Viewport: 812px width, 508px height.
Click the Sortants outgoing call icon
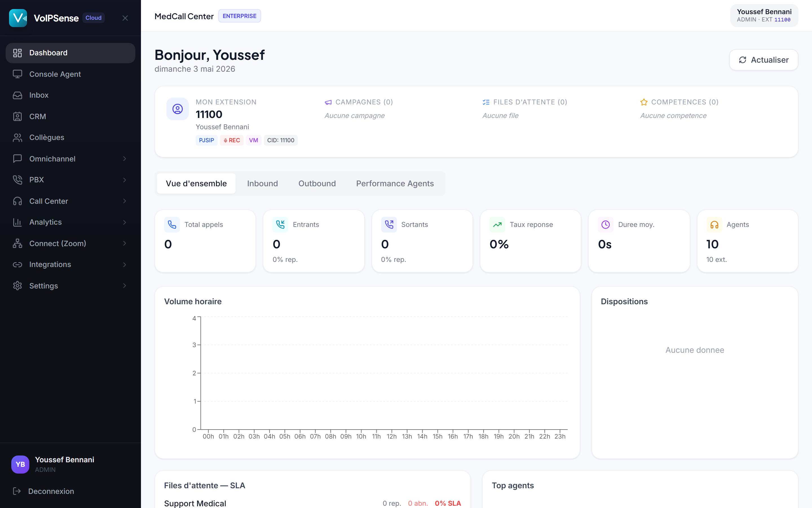[389, 224]
